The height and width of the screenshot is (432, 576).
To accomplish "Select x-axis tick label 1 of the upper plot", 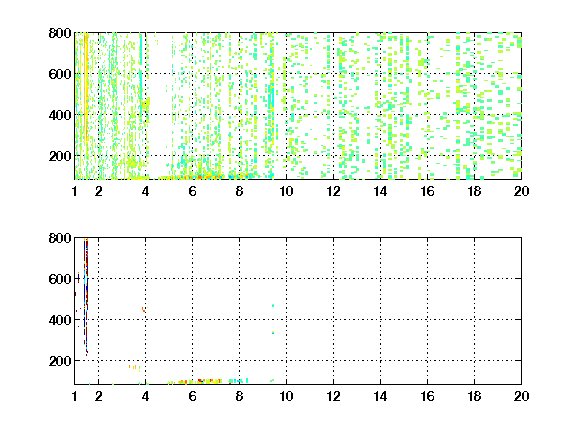I will click(x=75, y=191).
